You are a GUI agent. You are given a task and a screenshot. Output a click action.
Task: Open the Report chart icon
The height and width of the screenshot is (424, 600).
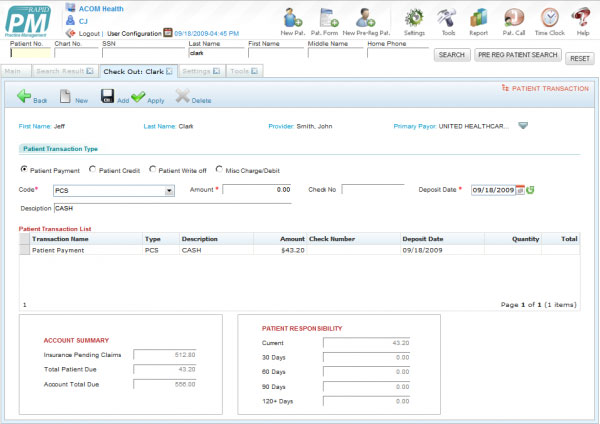(479, 17)
